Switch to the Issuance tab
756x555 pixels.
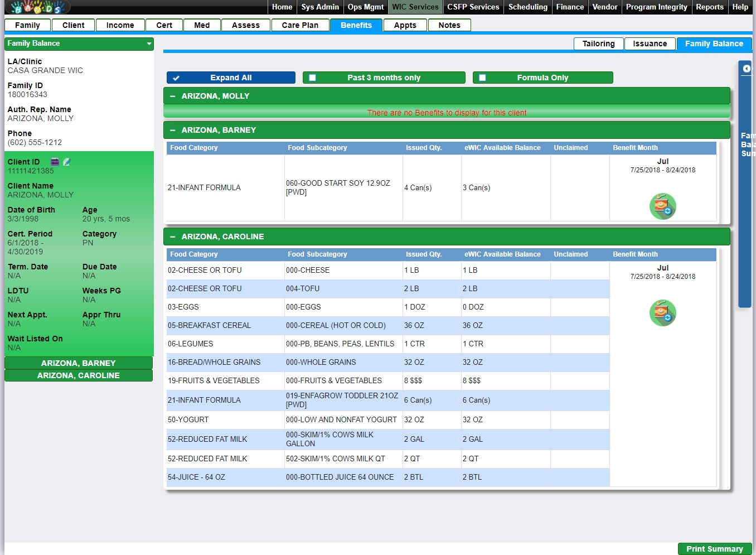point(650,44)
